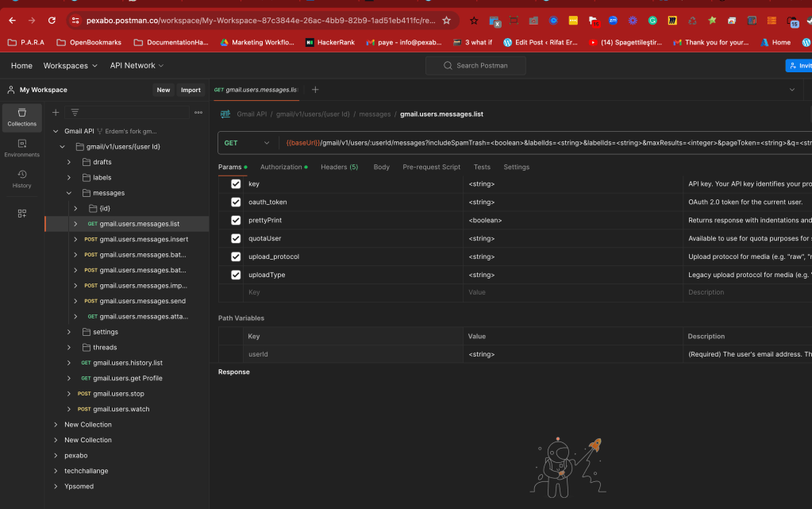
Task: Open the OpenBookmarks bookmark folder
Action: point(89,43)
